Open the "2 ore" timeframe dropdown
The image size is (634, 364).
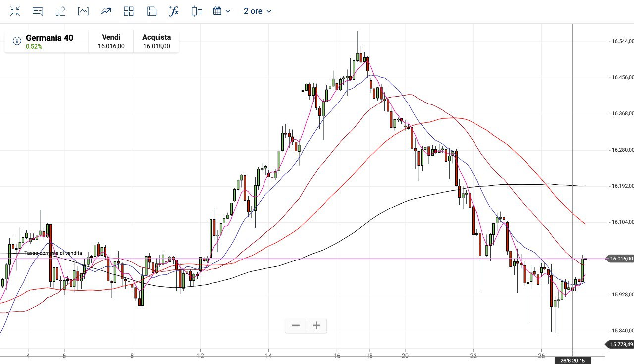[258, 11]
